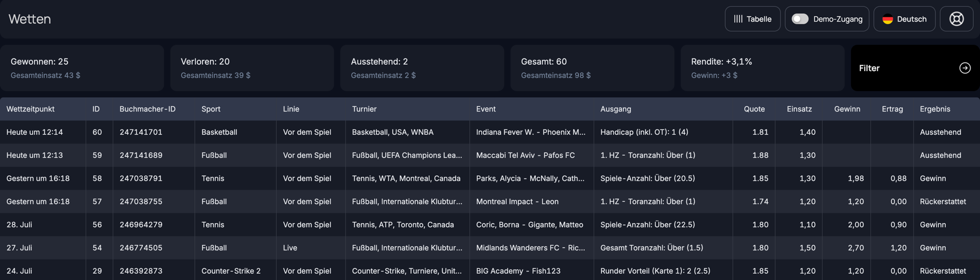Open bet row with Buchmacher-ID 247141701
980x280 pixels.
(141, 132)
